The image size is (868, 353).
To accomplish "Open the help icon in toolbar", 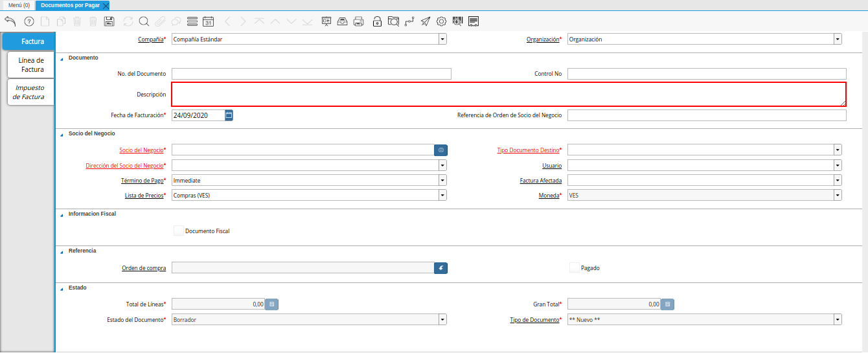I will (x=29, y=21).
